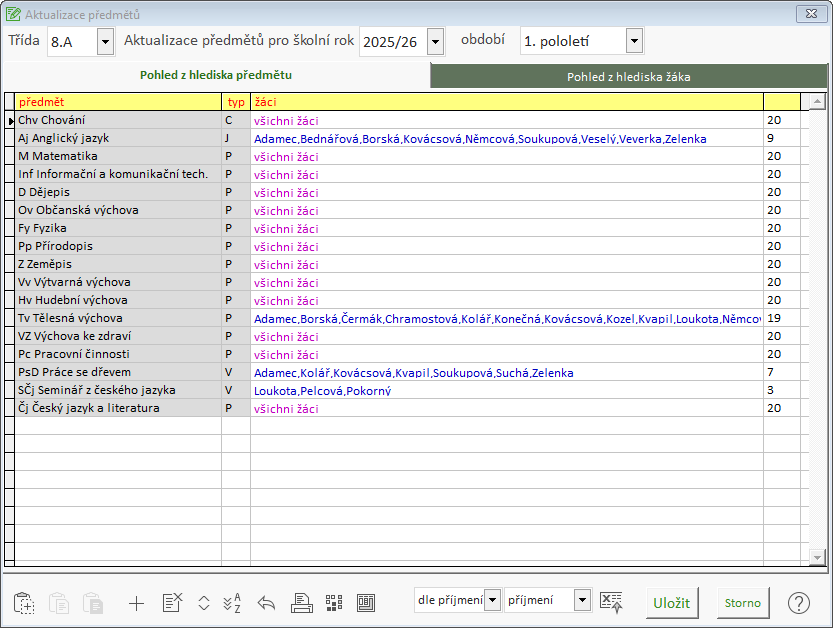Expand the school year 2025/26 dropdown
833x628 pixels.
tap(434, 41)
